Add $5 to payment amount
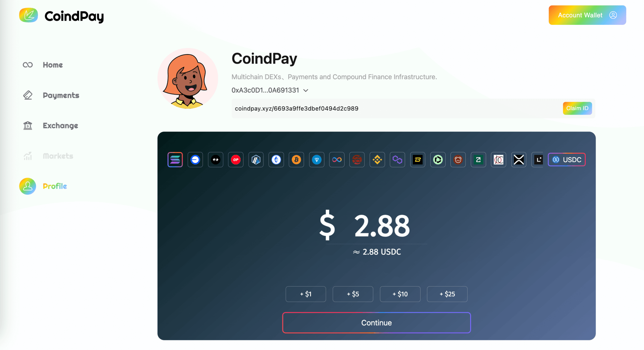Screen dimensions: 644x350 click(353, 294)
